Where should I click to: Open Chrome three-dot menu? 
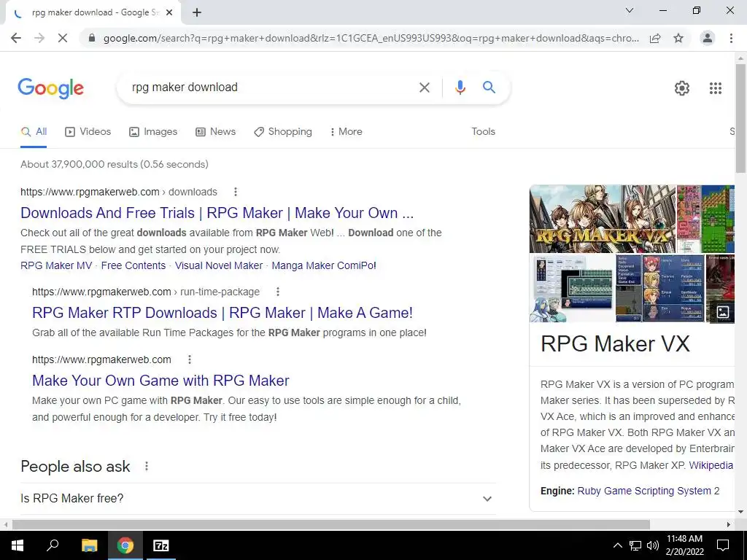(x=731, y=38)
